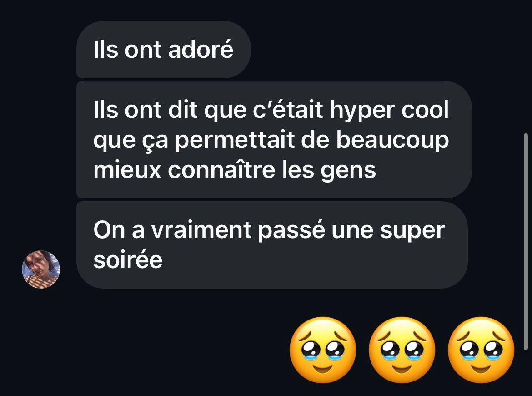Click the vertical chat scrollbar thumb
The height and width of the screenshot is (396, 532).
pyautogui.click(x=526, y=242)
